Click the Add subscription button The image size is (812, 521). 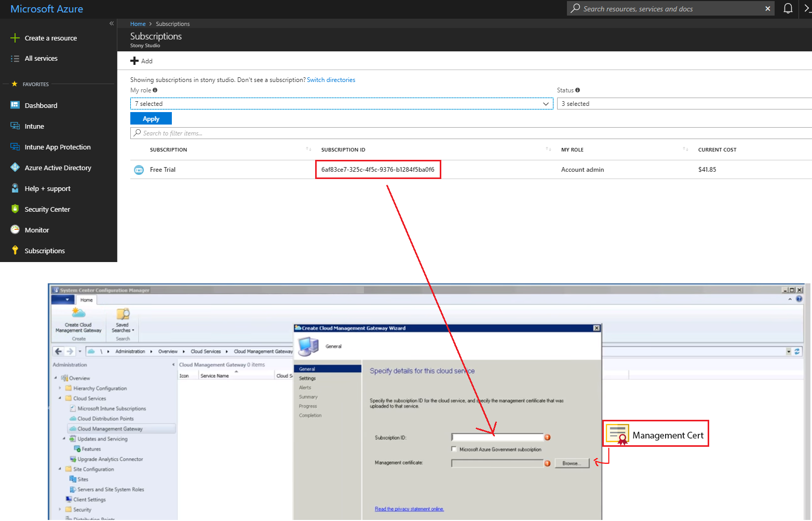(141, 61)
